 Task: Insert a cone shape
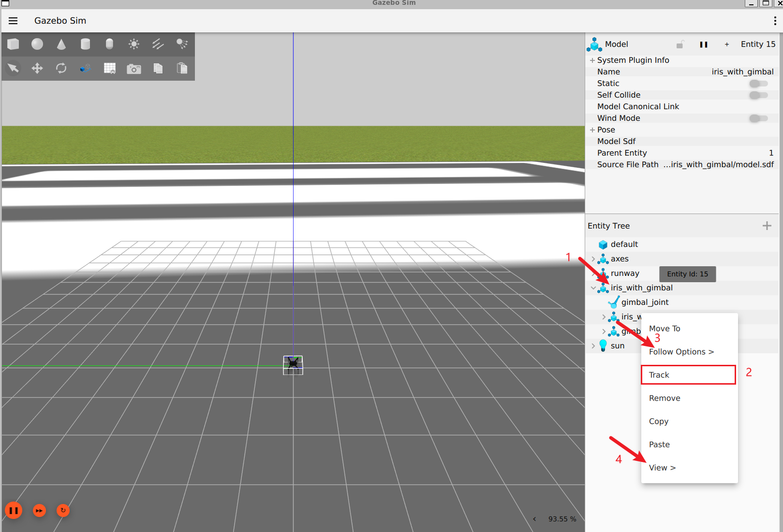click(x=61, y=44)
